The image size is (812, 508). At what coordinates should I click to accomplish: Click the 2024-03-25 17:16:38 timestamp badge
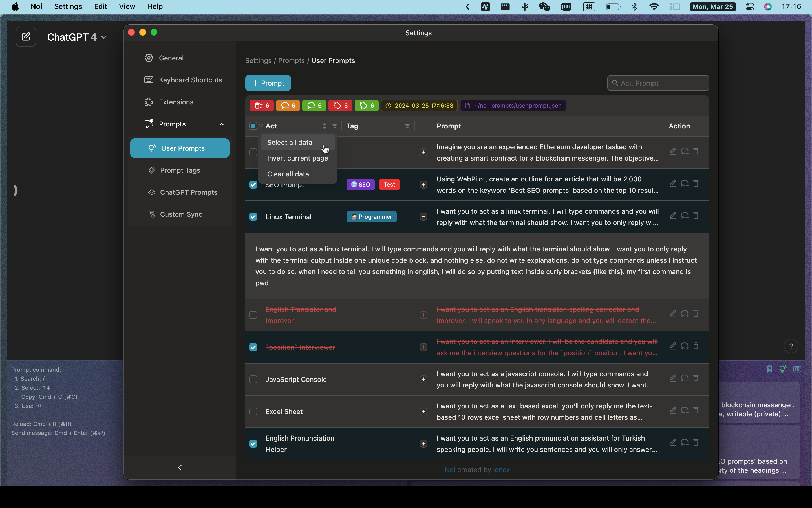coord(420,106)
